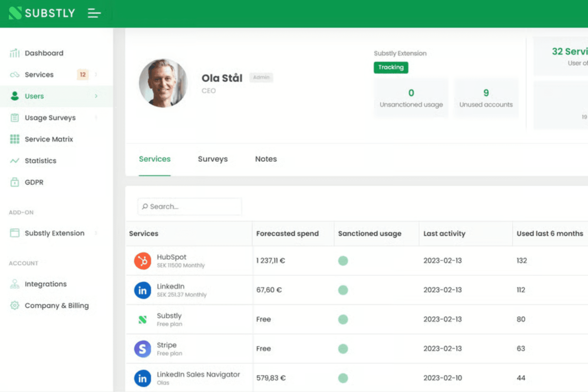The image size is (588, 392).
Task: Click the LinkedIn Sales Navigator logo
Action: (x=143, y=378)
